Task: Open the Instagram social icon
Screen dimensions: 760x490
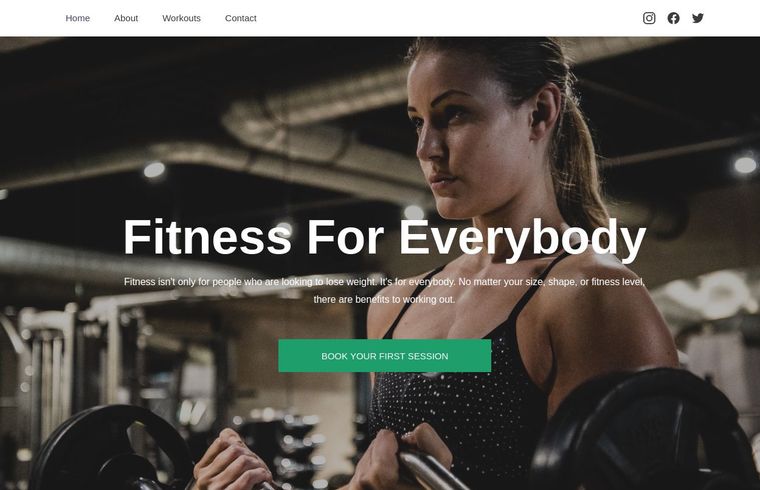Action: [649, 18]
